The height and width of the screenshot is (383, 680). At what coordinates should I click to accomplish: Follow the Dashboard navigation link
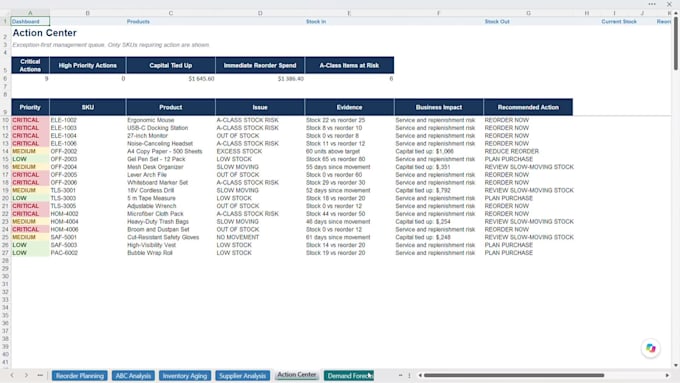[26, 21]
